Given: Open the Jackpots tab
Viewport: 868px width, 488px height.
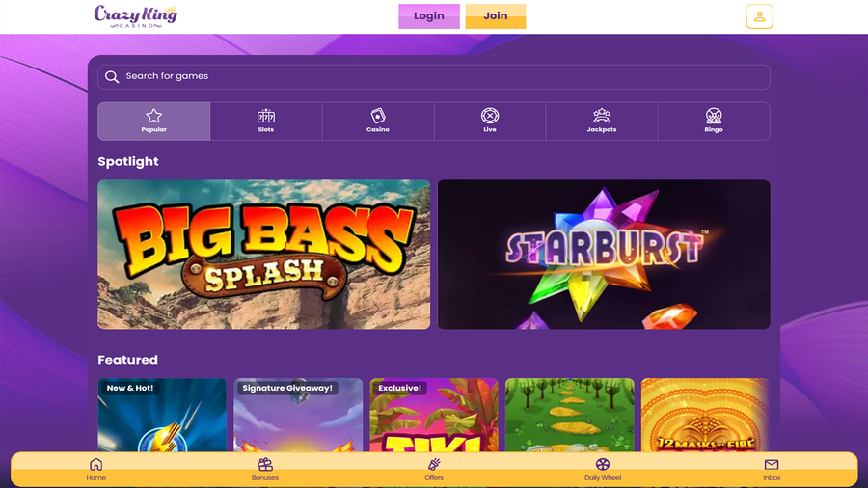Looking at the screenshot, I should click(x=602, y=122).
